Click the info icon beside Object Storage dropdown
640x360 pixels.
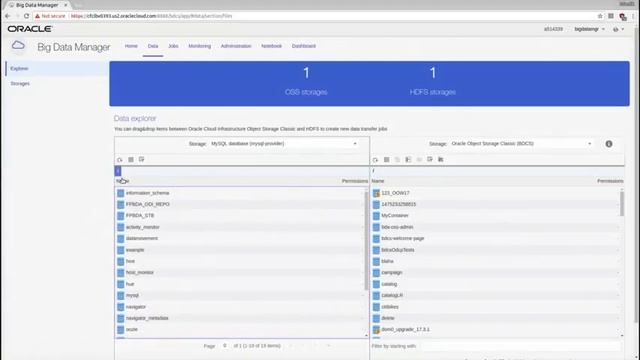pos(609,144)
